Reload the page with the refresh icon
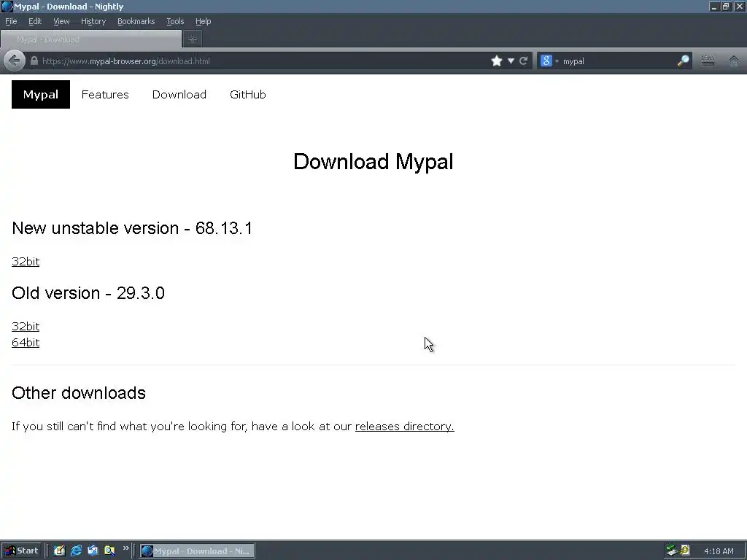This screenshot has width=747, height=560. [524, 61]
